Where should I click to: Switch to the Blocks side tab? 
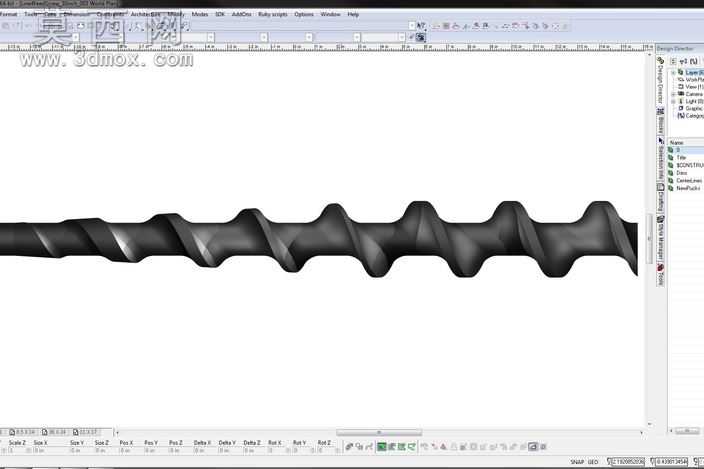660,121
